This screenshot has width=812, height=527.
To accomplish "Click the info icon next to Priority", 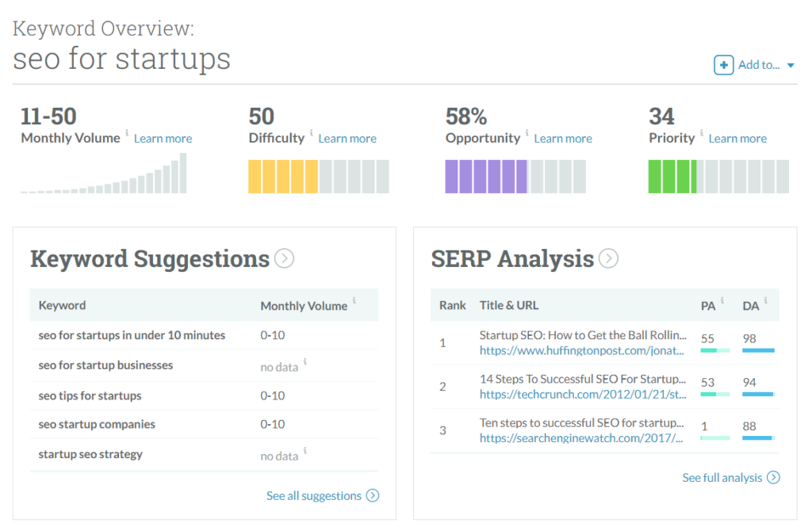I will 702,134.
